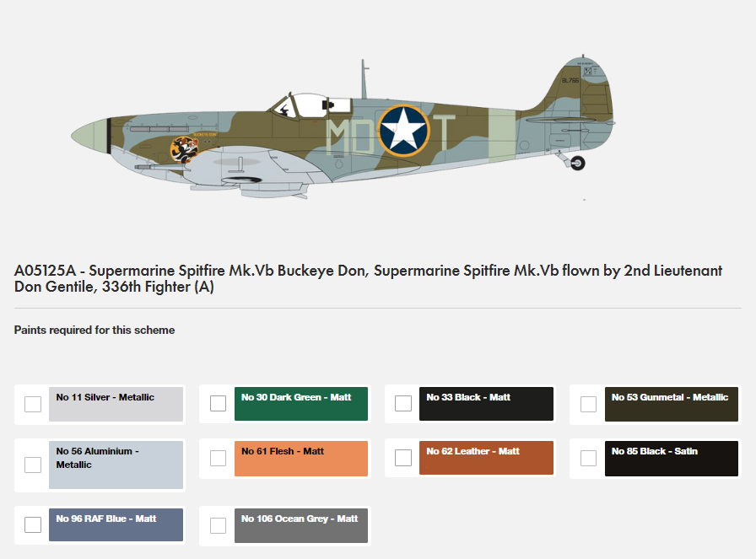Tick the No 11 Silver Metallic checkbox

pyautogui.click(x=33, y=404)
